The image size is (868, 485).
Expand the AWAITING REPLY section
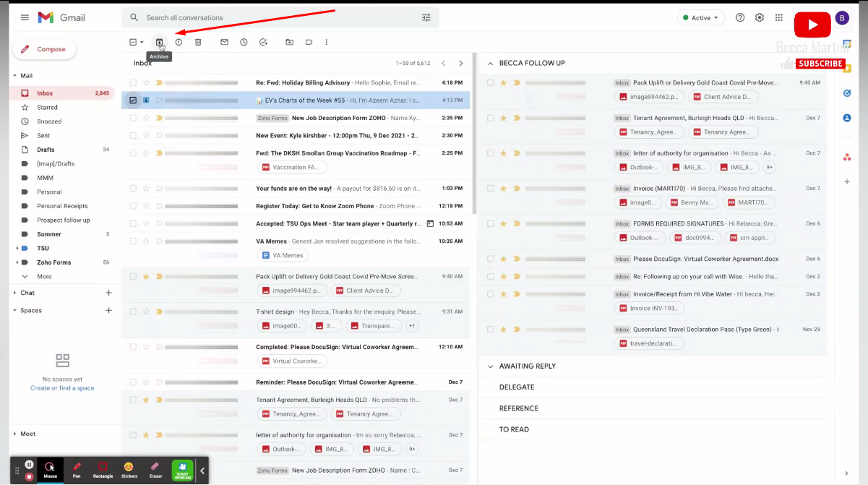point(491,366)
